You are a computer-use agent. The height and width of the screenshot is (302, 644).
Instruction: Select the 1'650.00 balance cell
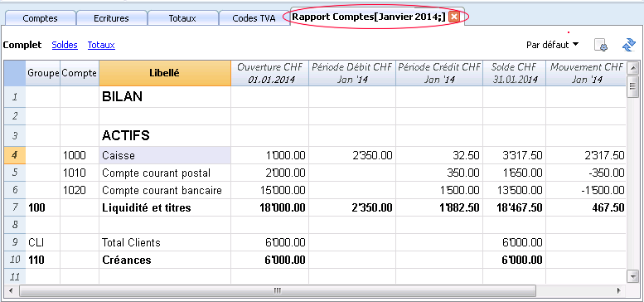pos(514,173)
